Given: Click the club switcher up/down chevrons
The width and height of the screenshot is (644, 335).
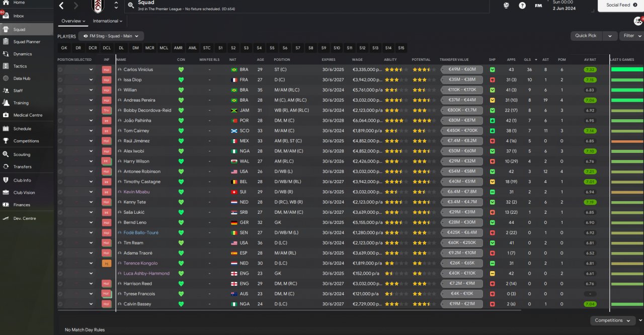Looking at the screenshot, I should (x=116, y=6).
